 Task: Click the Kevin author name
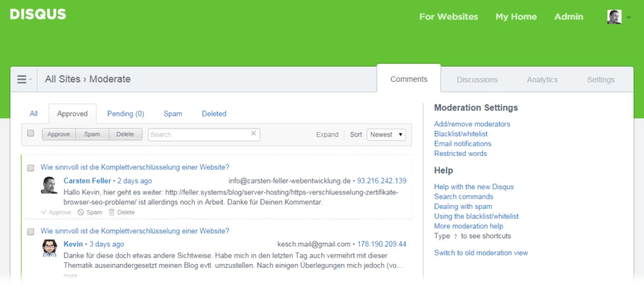pyautogui.click(x=73, y=244)
